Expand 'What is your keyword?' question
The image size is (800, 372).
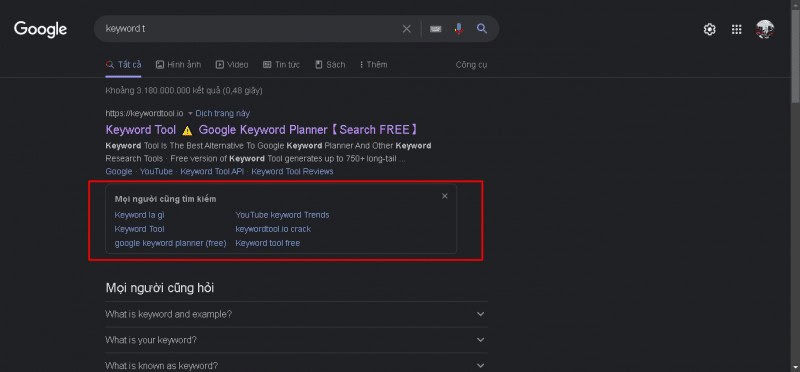click(296, 340)
